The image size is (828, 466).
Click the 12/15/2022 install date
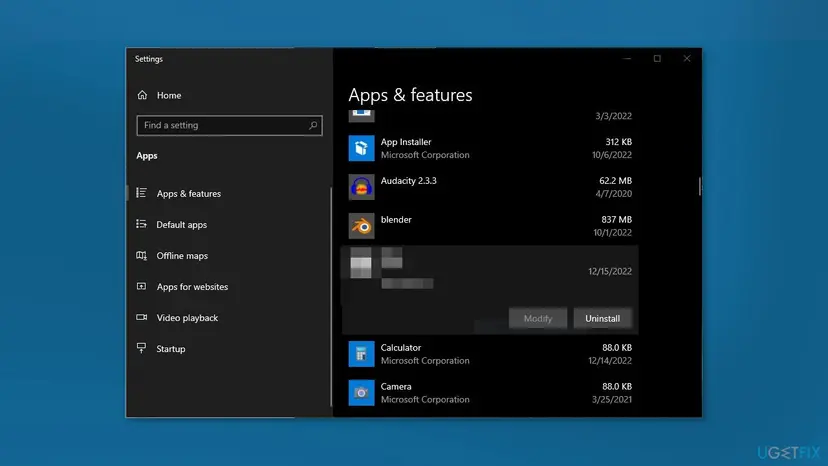[x=610, y=271]
